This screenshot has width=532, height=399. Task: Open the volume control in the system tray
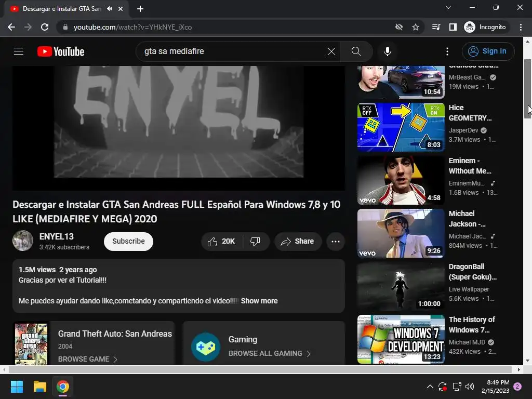(x=470, y=387)
